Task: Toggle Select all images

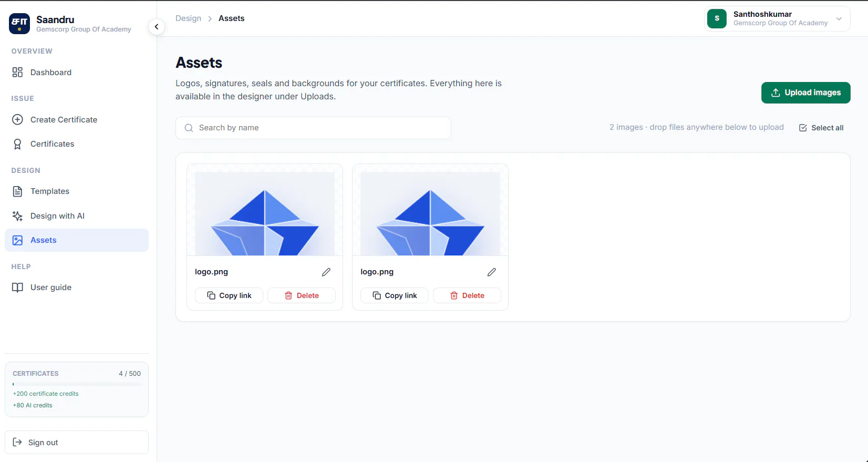Action: point(821,128)
